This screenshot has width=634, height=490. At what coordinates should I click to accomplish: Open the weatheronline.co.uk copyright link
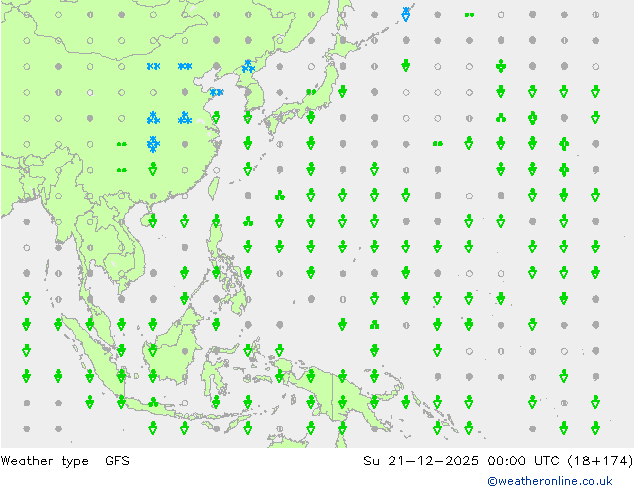tap(549, 481)
